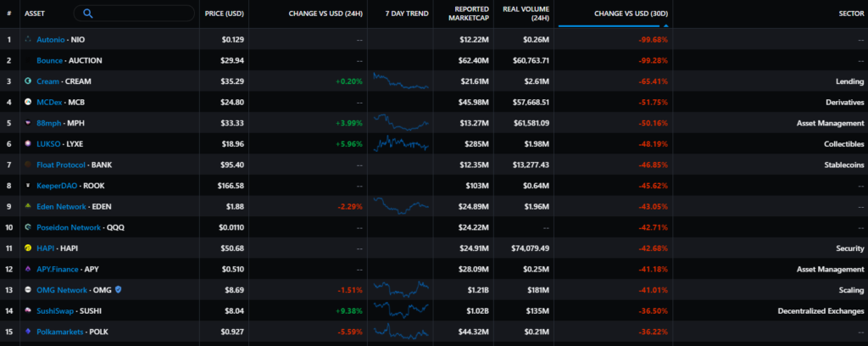Image resolution: width=868 pixels, height=346 pixels.
Task: Sort by the Sector column header
Action: (848, 14)
